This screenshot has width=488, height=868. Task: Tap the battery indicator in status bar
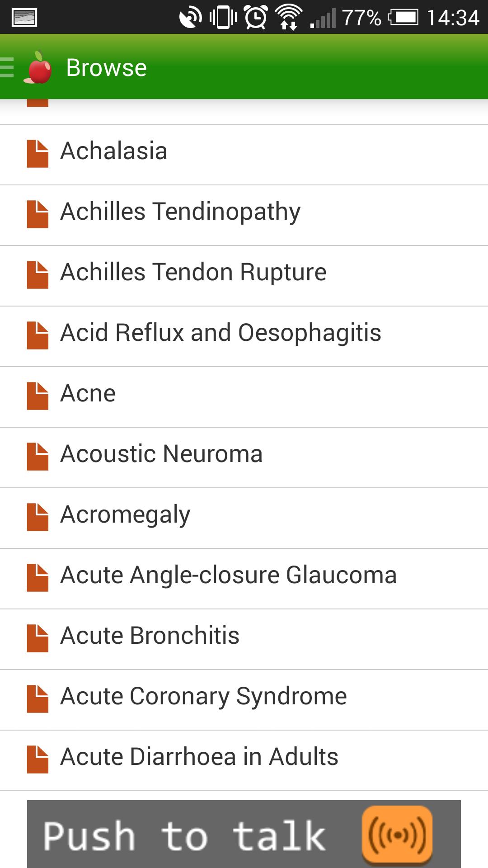(x=404, y=18)
